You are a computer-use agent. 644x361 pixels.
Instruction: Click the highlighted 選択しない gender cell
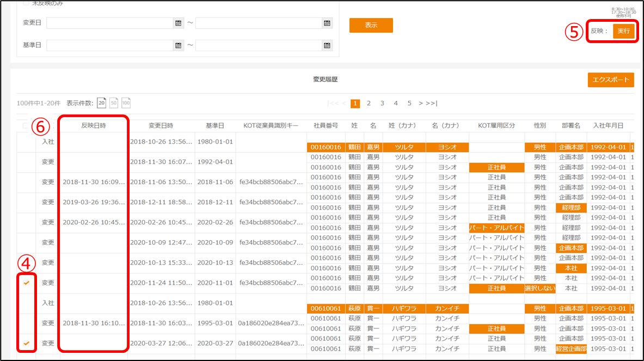tap(539, 288)
